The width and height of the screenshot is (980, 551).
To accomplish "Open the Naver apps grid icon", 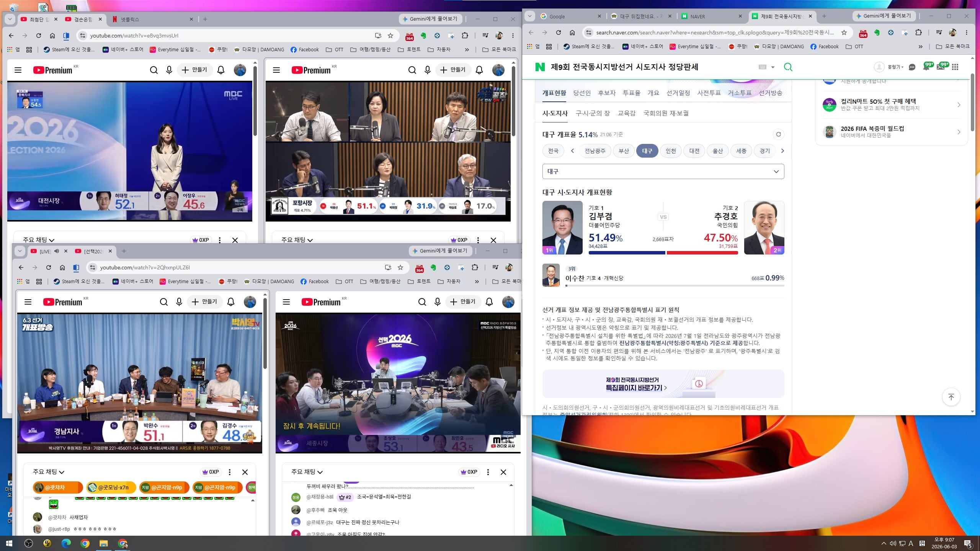I will pos(955,67).
